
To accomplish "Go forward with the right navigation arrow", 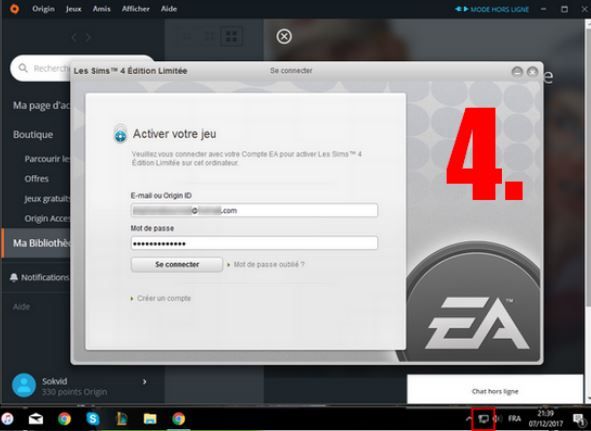I will coord(88,37).
